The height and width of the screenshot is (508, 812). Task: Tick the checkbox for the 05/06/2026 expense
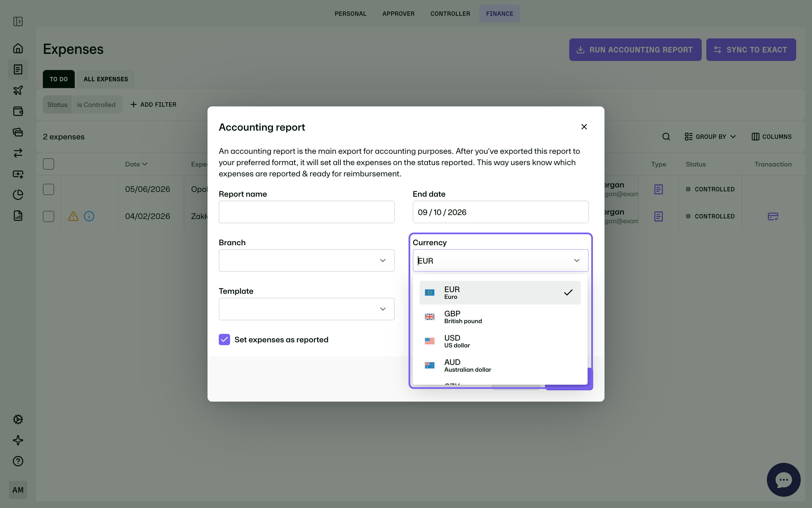pyautogui.click(x=49, y=189)
